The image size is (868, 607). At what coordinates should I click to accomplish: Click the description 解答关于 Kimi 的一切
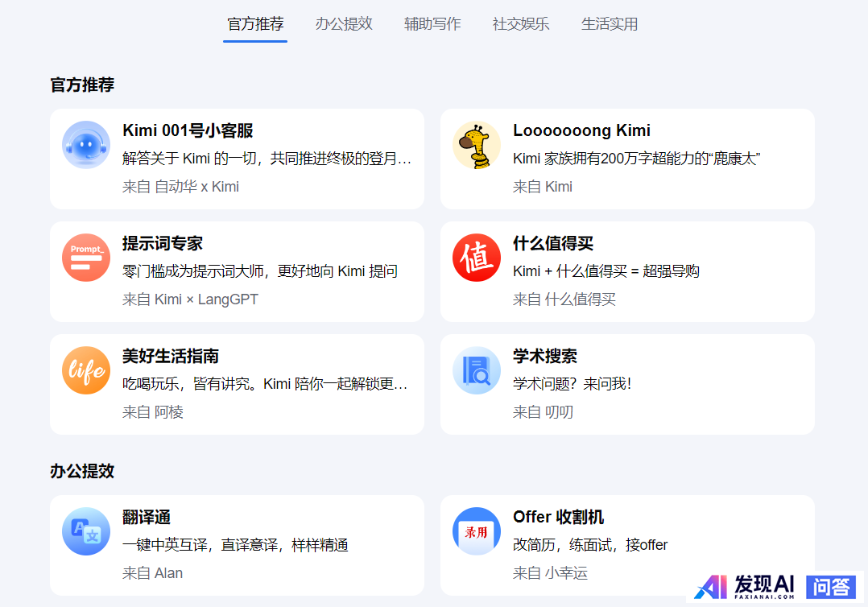click(x=267, y=159)
